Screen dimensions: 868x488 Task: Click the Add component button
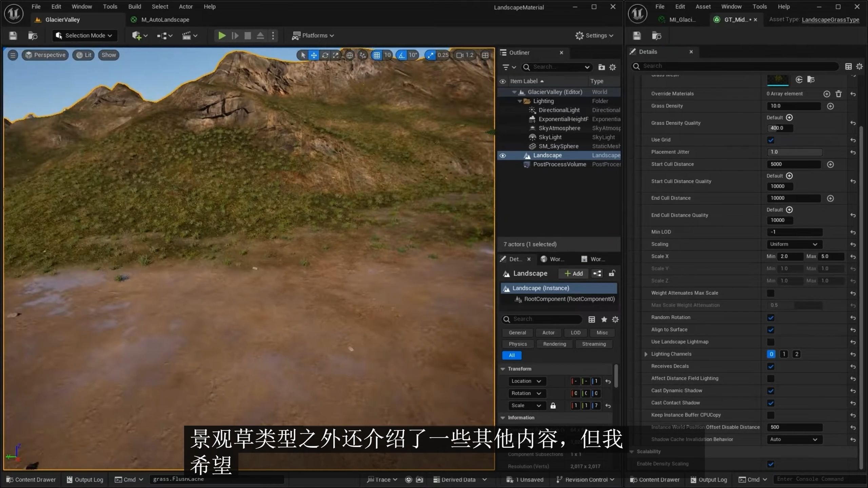click(x=573, y=273)
